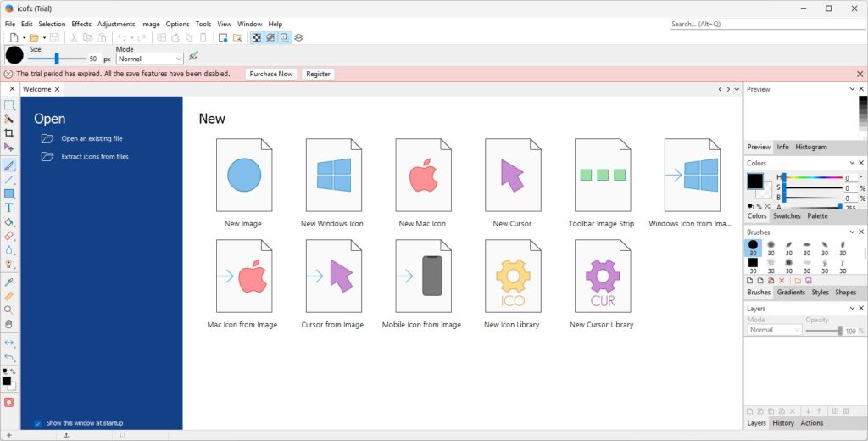Click the brush Size slider
This screenshot has width=868, height=441.
click(x=58, y=59)
